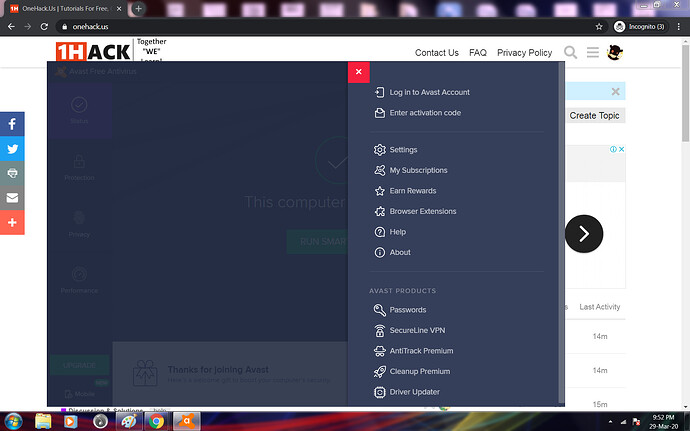Select Driver Updater product
690x431 pixels.
pos(414,392)
